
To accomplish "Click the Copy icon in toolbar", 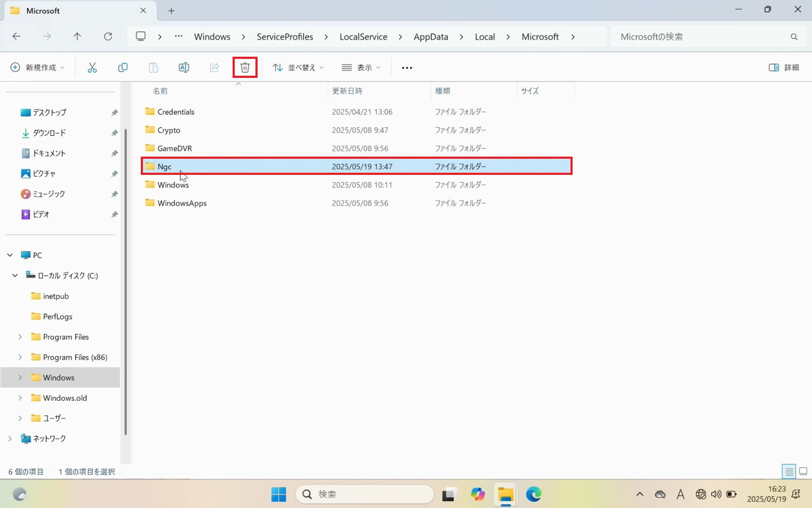I will point(123,67).
